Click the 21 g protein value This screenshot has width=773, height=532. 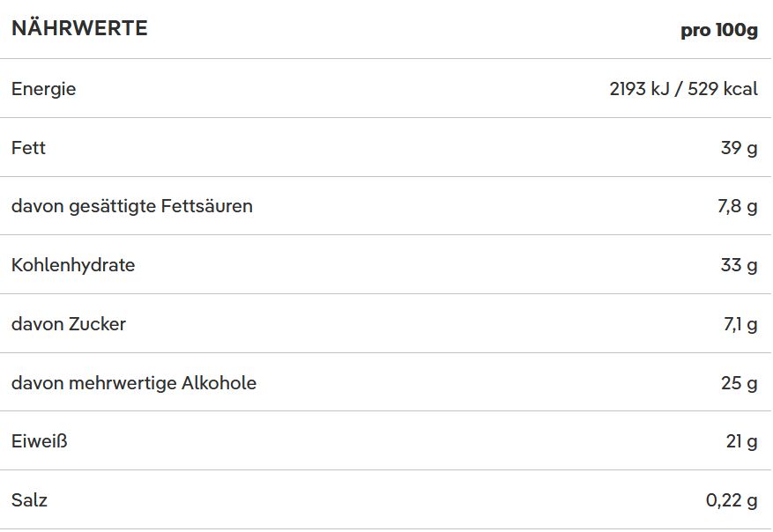[x=741, y=441]
